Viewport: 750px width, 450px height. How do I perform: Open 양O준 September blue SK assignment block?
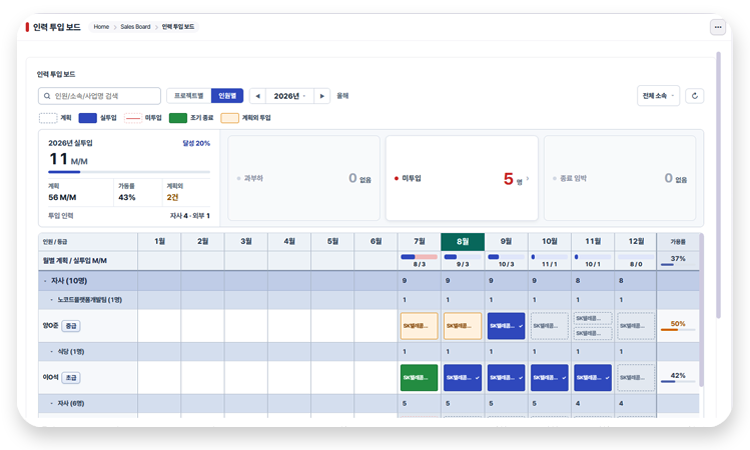click(506, 326)
